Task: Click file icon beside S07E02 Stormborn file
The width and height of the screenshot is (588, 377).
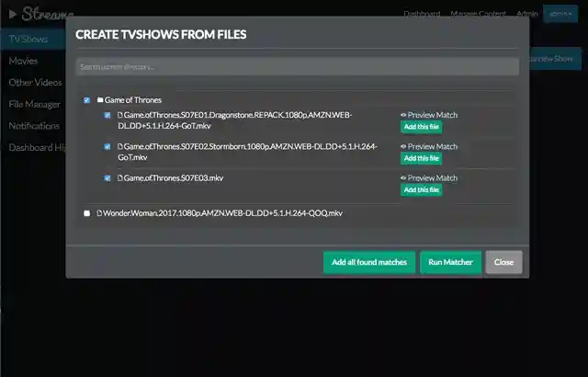Action: pos(120,146)
